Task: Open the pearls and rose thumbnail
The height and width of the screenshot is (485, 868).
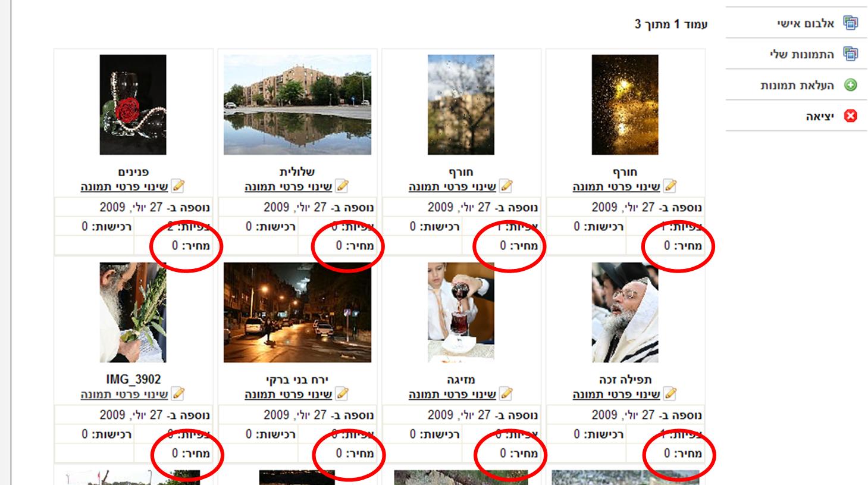Action: point(133,105)
